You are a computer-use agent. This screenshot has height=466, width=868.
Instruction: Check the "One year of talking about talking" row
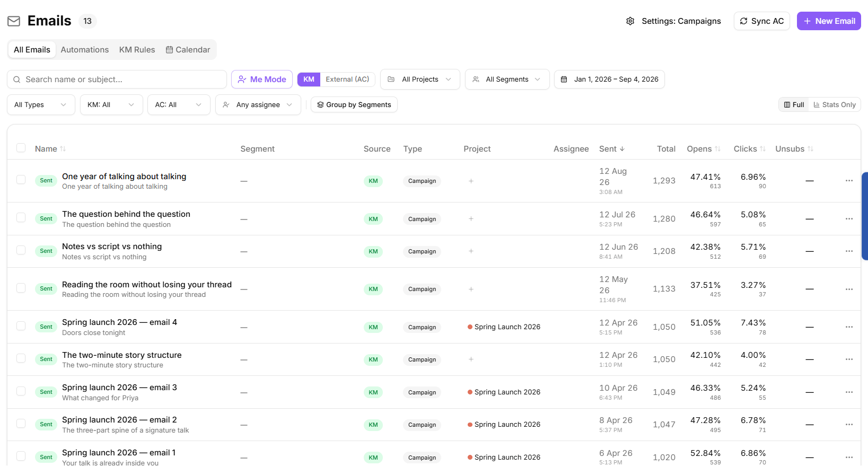[x=21, y=180]
